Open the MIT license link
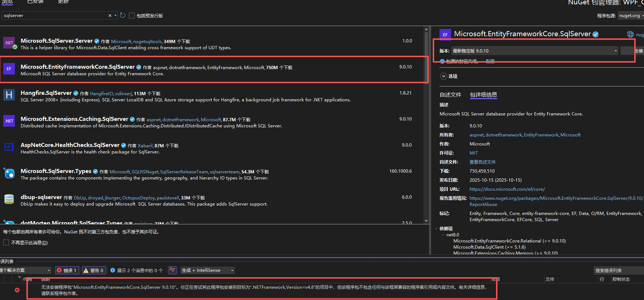 (x=474, y=153)
